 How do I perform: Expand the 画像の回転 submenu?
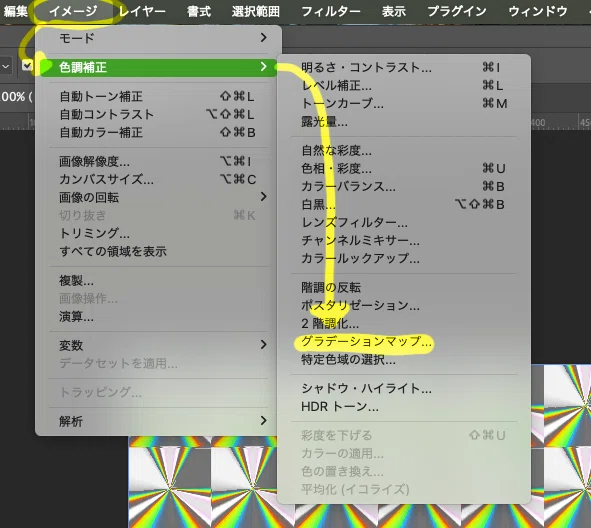tap(158, 197)
